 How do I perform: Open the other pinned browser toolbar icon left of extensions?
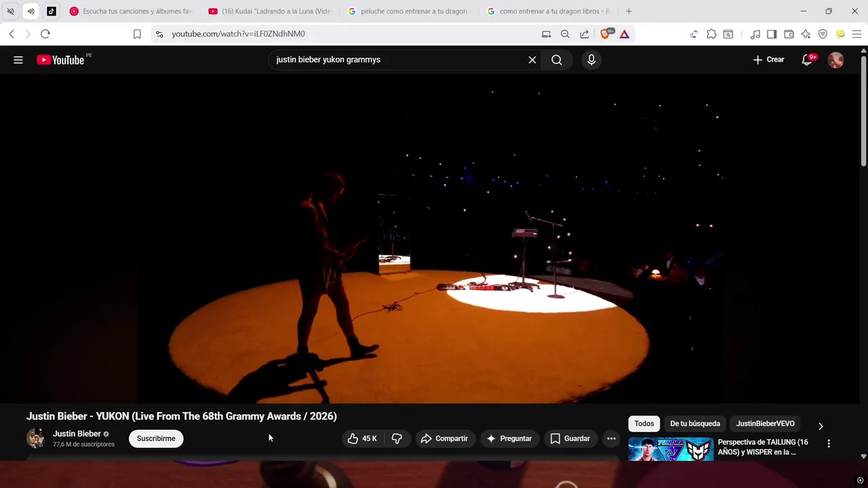tap(694, 34)
